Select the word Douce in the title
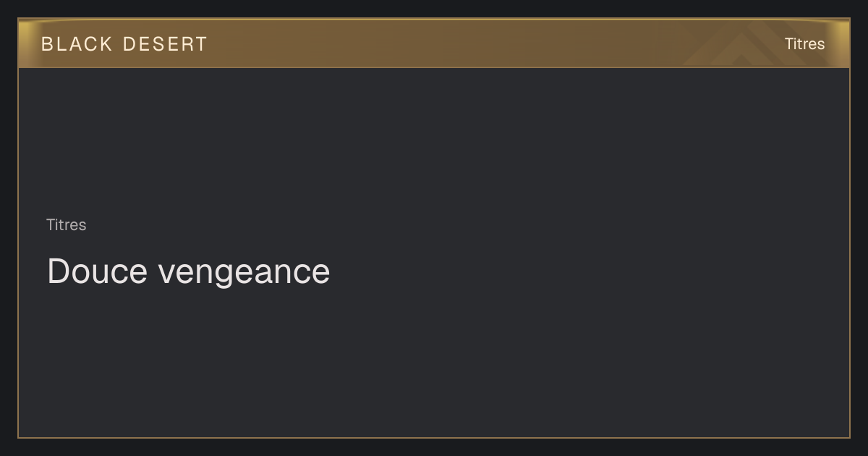The width and height of the screenshot is (868, 456). [x=98, y=271]
